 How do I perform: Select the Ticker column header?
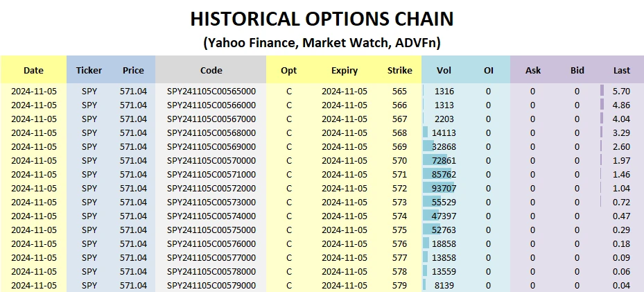[89, 70]
